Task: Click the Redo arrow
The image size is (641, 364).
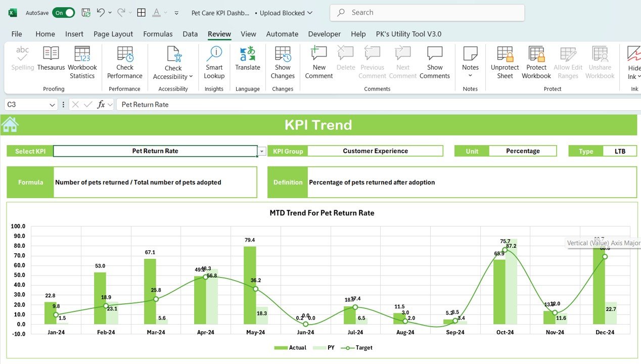Action: pos(121,13)
